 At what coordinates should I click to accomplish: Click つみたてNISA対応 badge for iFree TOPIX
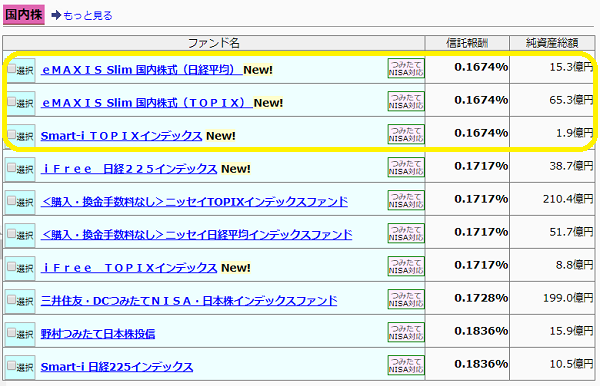pyautogui.click(x=406, y=266)
